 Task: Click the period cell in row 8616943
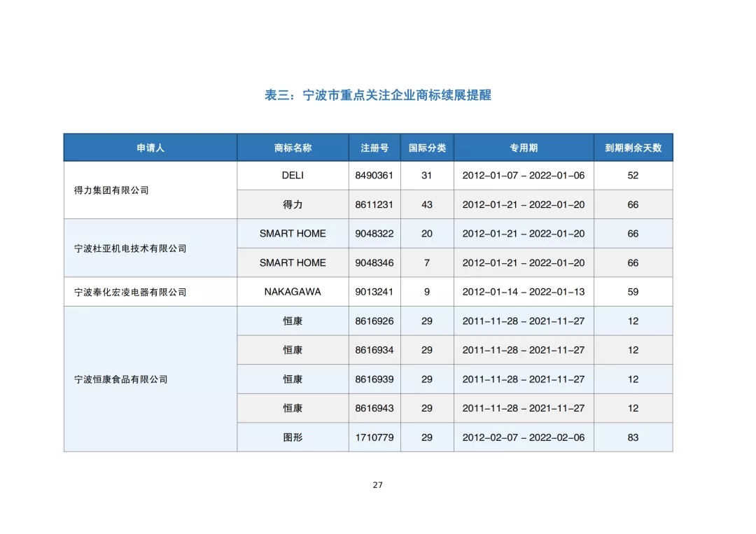point(524,408)
